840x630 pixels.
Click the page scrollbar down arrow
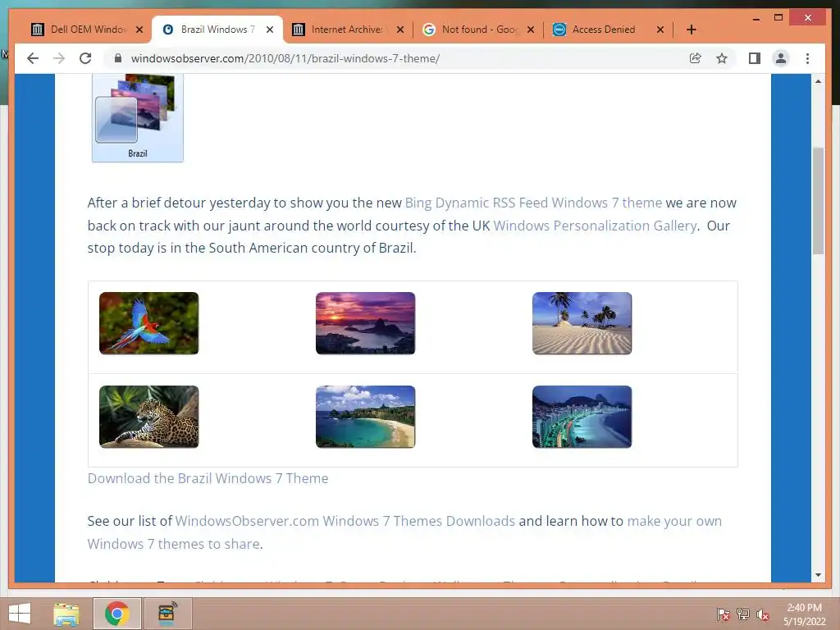tap(818, 575)
